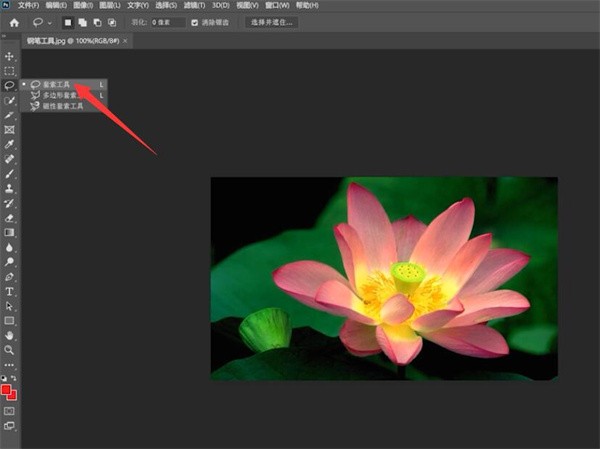Select the Horizontal Type tool

[9, 292]
